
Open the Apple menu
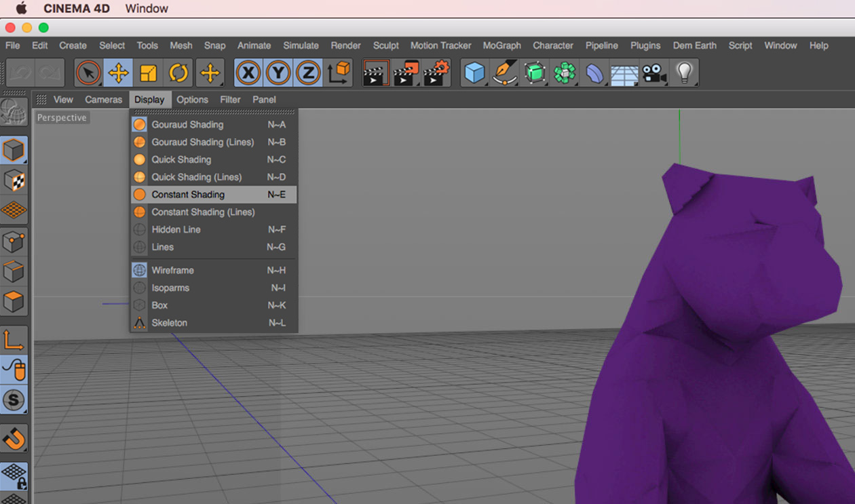click(x=21, y=8)
